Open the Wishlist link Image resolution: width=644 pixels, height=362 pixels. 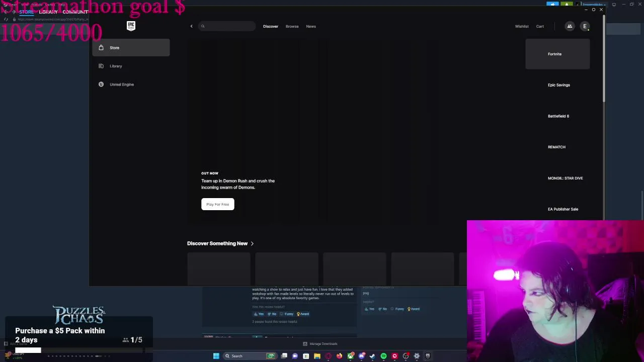[522, 26]
